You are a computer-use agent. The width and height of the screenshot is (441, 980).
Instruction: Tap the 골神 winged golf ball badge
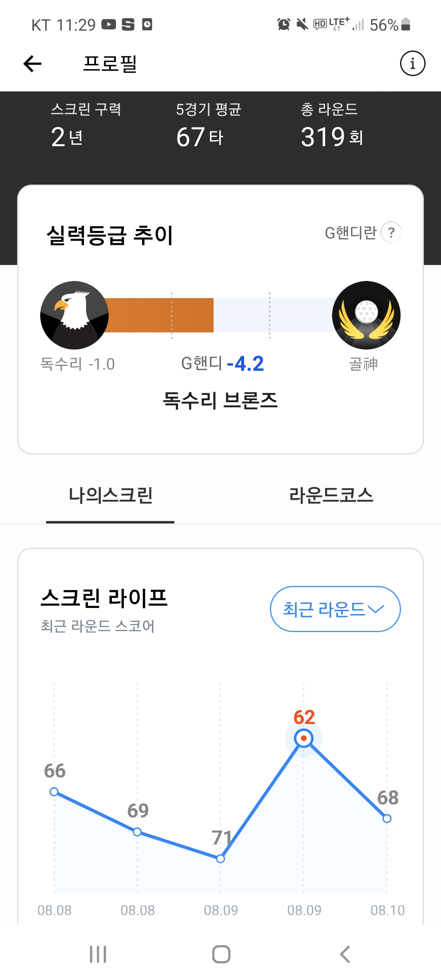point(366,315)
